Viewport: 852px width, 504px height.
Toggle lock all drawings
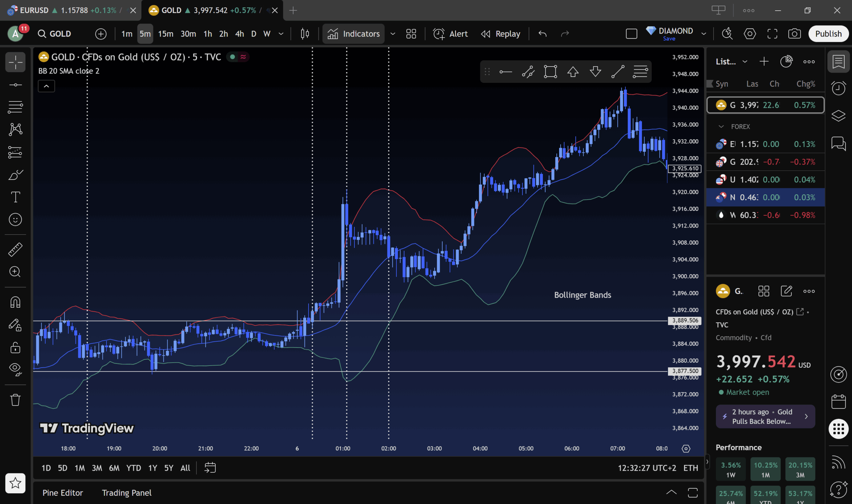point(15,347)
